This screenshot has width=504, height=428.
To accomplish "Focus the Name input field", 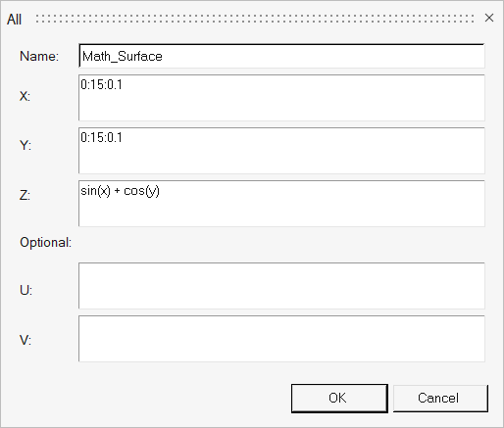I will point(281,56).
